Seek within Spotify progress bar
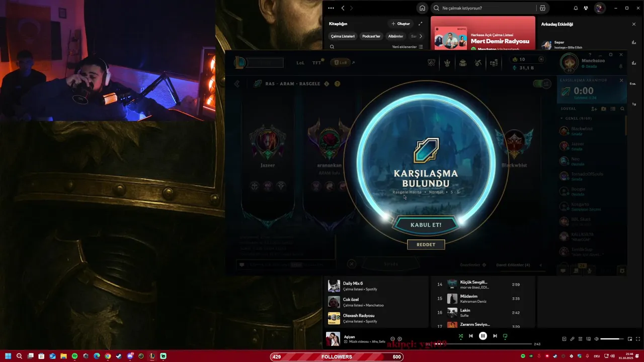Viewport: 644px width, 362px height. 482,344
